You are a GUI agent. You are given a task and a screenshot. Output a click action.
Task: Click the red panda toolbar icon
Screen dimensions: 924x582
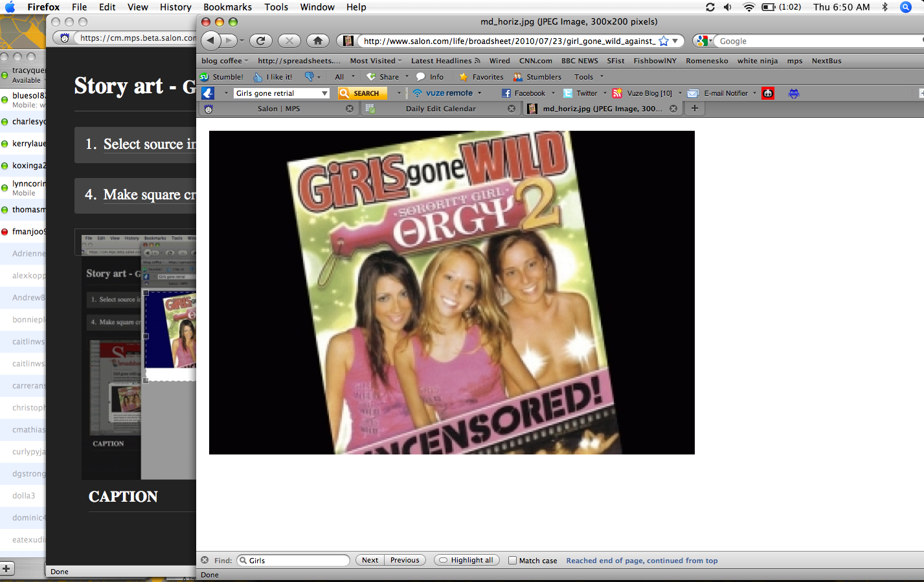click(768, 93)
